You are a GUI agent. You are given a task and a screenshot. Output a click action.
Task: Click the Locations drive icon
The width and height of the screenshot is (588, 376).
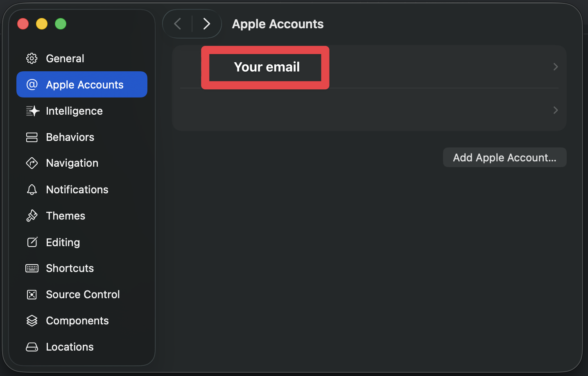click(32, 347)
